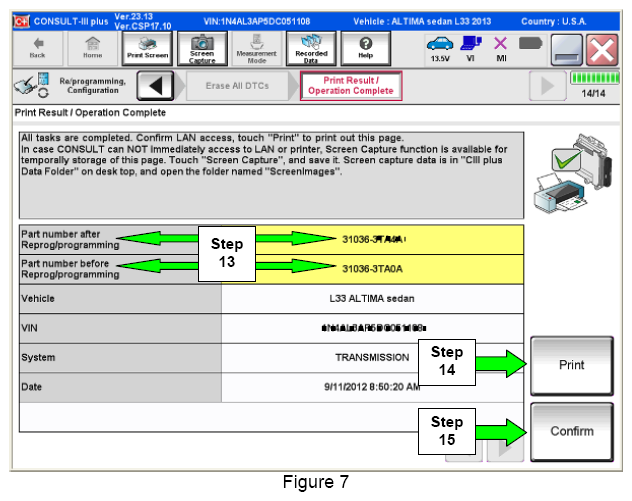Click the Part number before Reprog/programming label
The width and height of the screenshot is (632, 501).
(70, 269)
